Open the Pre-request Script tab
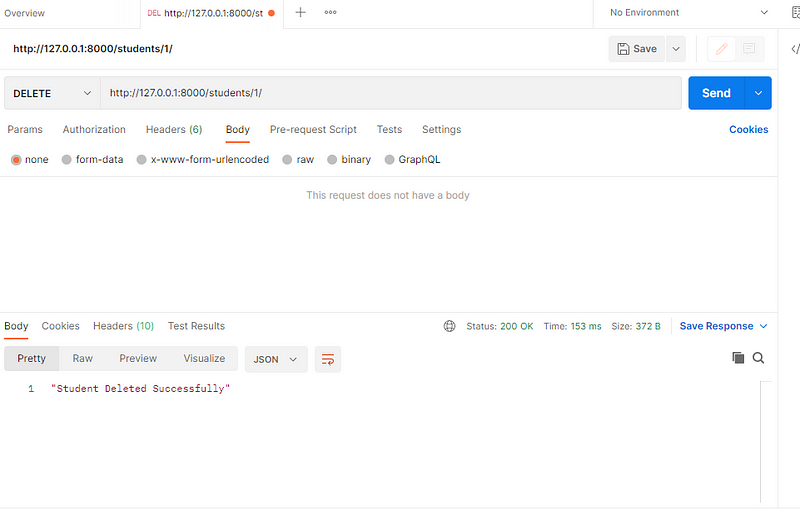The image size is (800, 509). 313,130
